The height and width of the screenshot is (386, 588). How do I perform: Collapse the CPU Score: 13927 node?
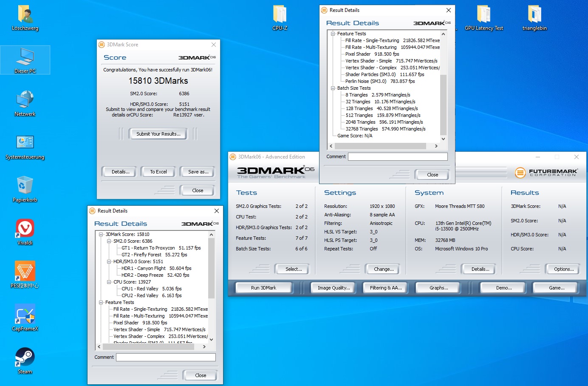pyautogui.click(x=109, y=282)
